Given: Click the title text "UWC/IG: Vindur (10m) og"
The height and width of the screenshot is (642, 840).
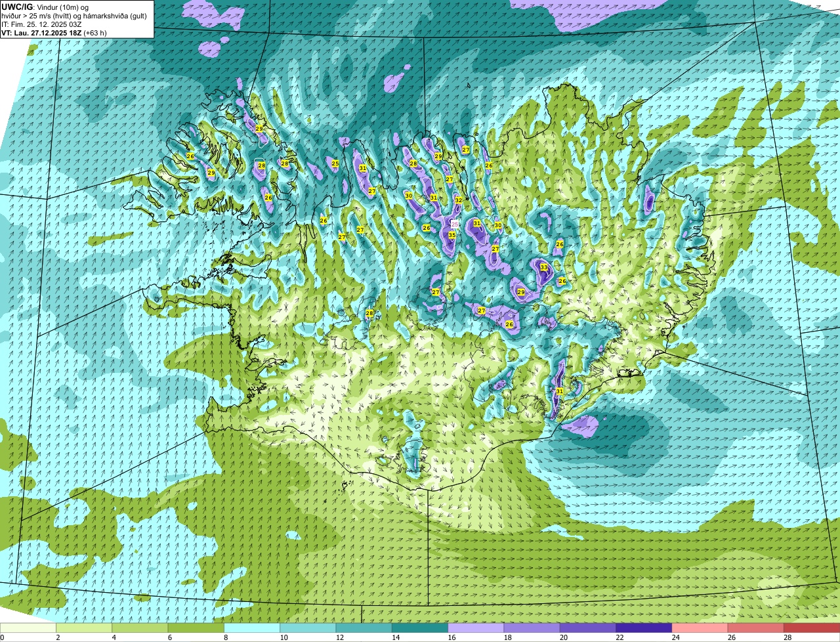Looking at the screenshot, I should coord(45,7).
